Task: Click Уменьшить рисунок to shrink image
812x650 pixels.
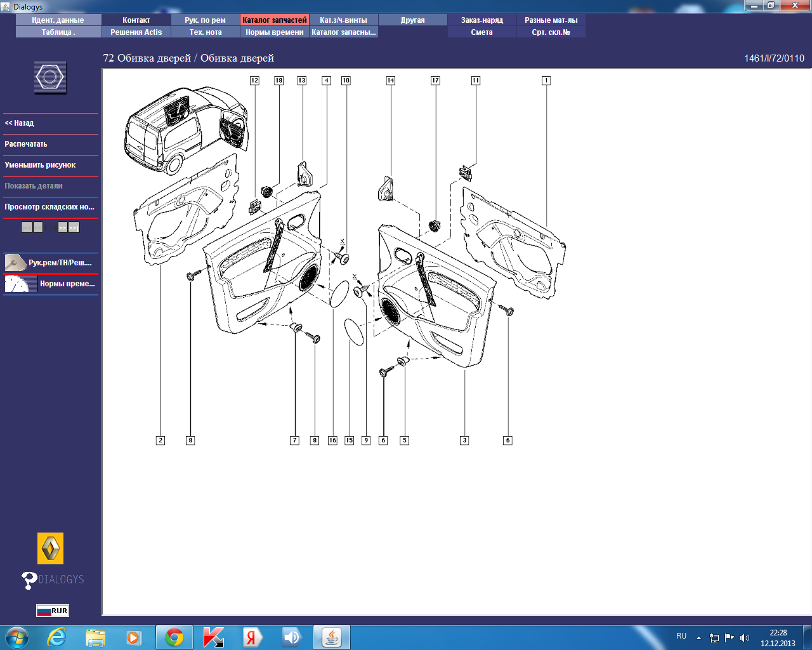Action: point(51,165)
